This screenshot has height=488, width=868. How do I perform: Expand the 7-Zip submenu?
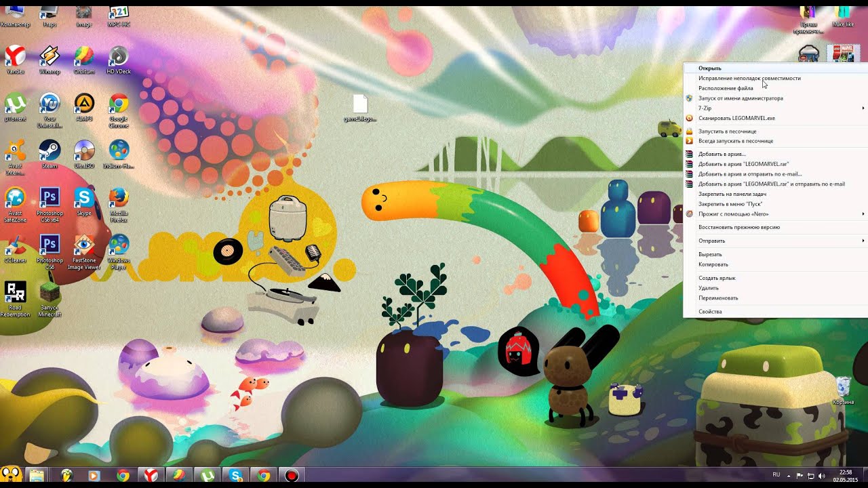(775, 108)
